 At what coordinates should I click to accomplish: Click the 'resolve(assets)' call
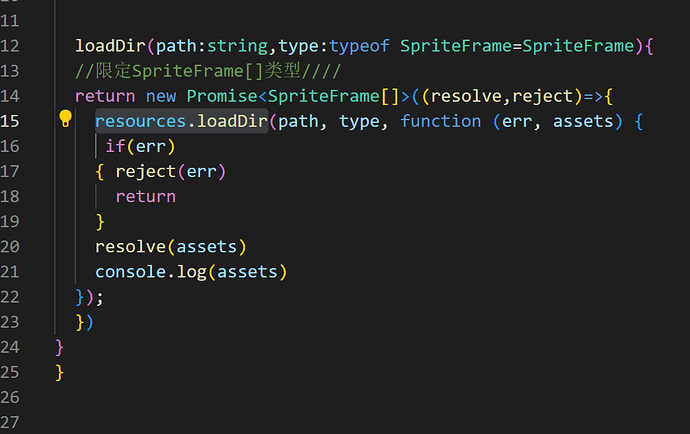tap(170, 246)
